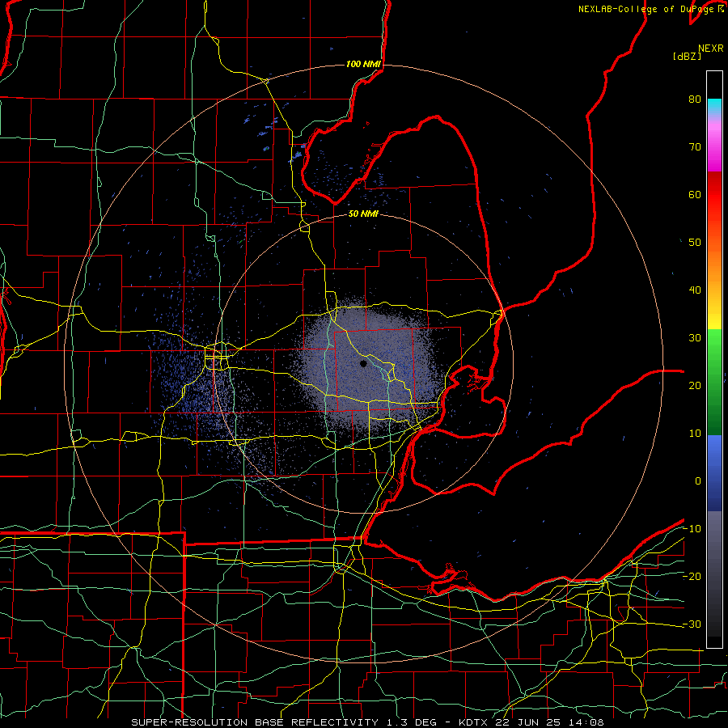This screenshot has height=728, width=728.
Task: Click the 80 value on the dBZ scale
Action: pos(695,99)
